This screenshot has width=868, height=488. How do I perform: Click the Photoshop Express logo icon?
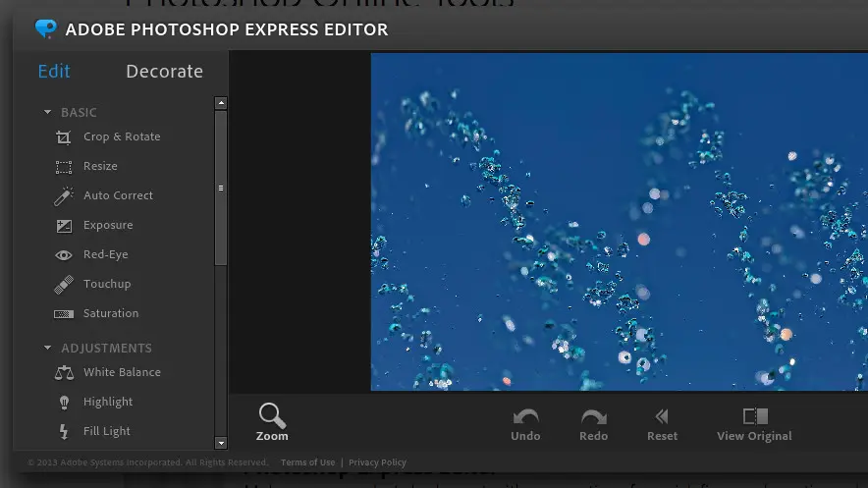(45, 28)
